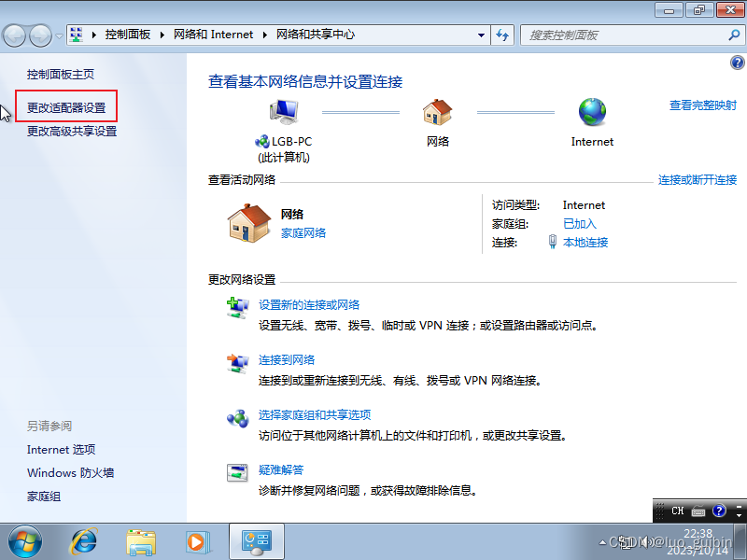Click the 网络和 Internet breadcrumb
The height and width of the screenshot is (560, 747).
tap(214, 35)
